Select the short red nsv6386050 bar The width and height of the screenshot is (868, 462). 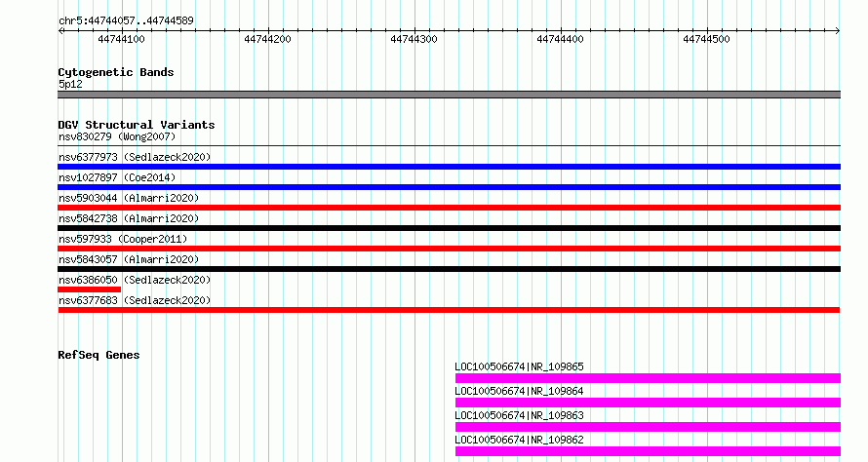[x=89, y=289]
